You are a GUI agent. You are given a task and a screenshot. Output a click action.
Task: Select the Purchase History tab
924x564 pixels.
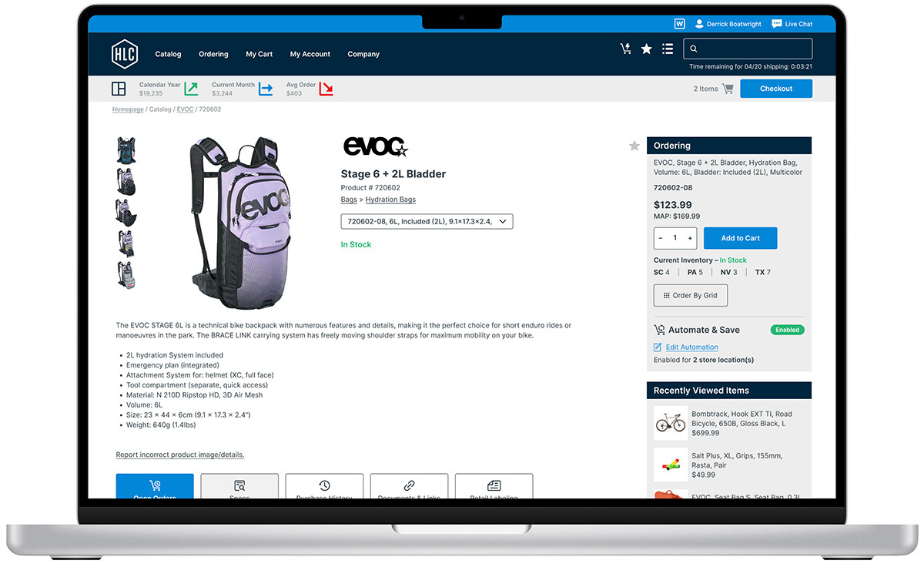[324, 487]
